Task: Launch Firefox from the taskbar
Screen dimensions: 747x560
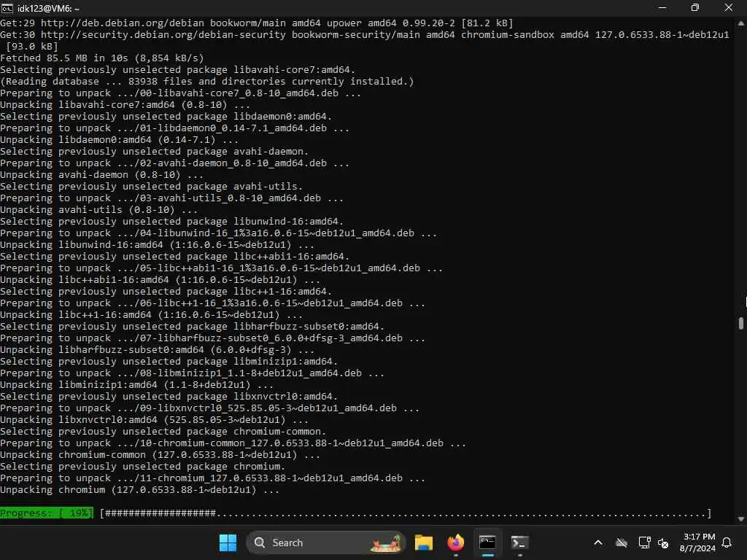Action: (x=455, y=542)
